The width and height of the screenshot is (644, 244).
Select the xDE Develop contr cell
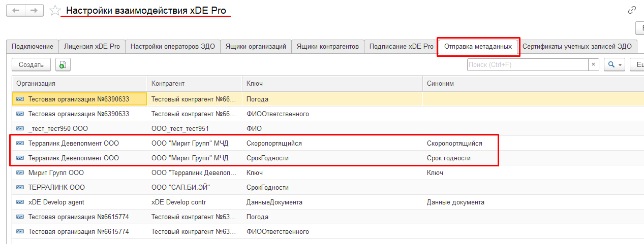coord(195,202)
